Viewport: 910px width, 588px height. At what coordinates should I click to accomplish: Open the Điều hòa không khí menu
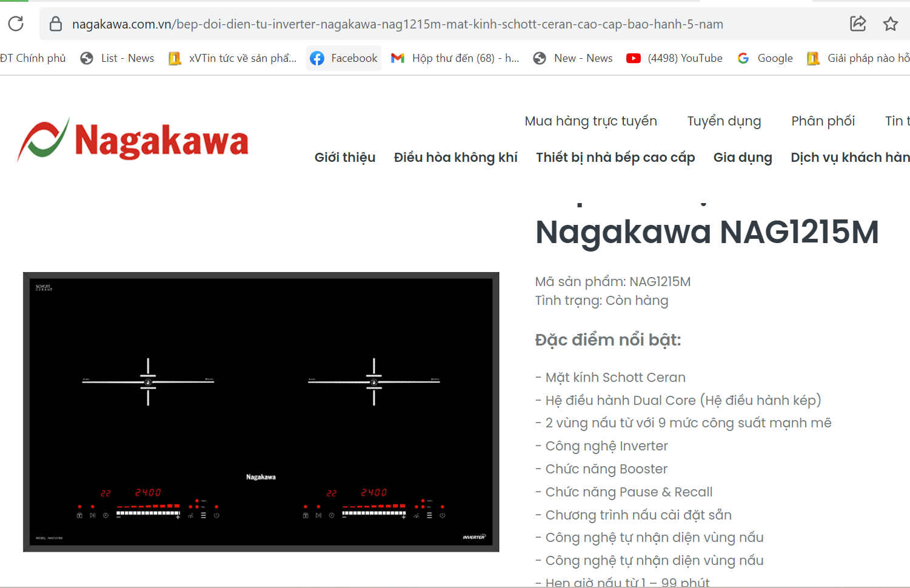click(x=455, y=158)
